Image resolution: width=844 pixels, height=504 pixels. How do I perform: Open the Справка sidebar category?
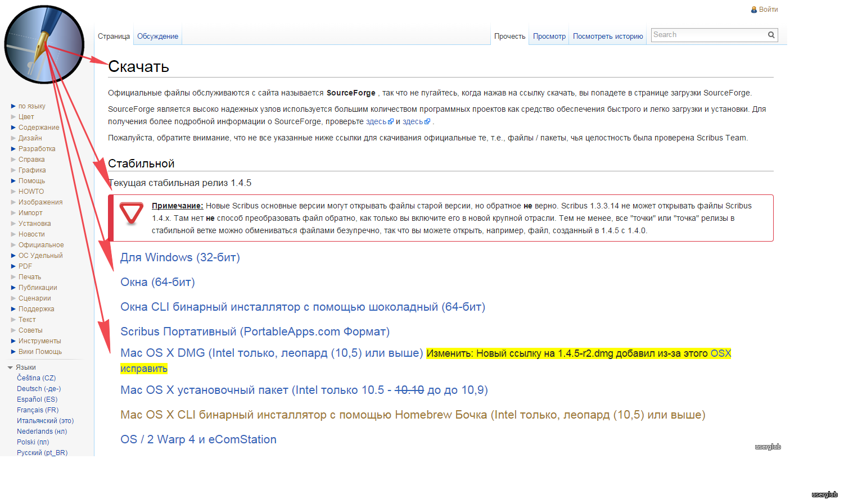tap(31, 160)
